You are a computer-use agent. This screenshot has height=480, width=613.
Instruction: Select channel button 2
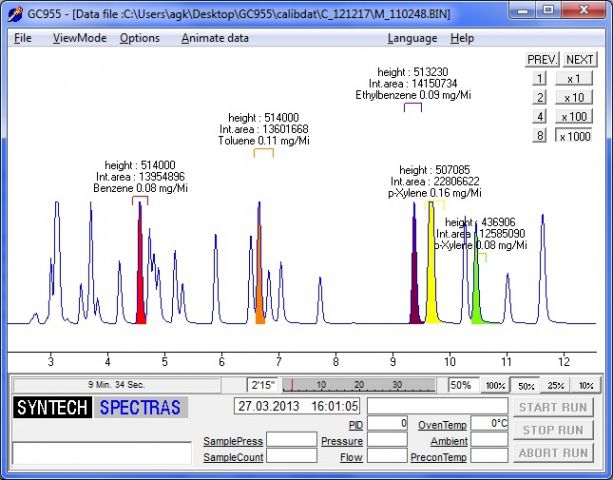[x=540, y=97]
